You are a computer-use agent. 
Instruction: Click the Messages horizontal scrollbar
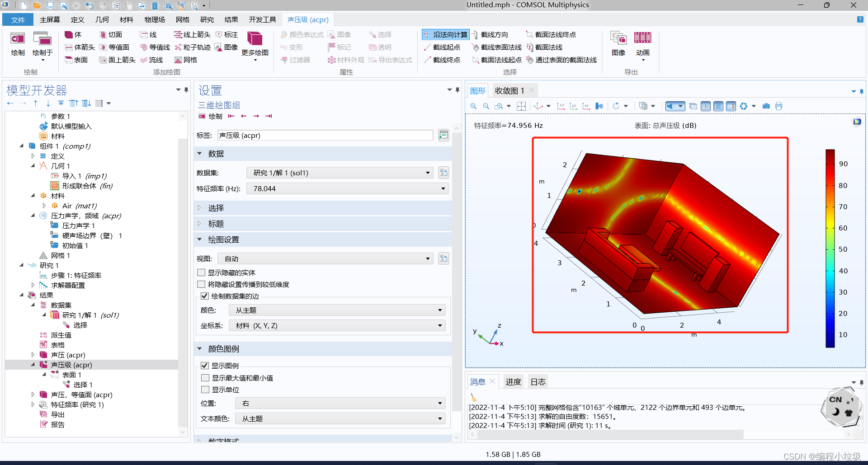(x=610, y=435)
